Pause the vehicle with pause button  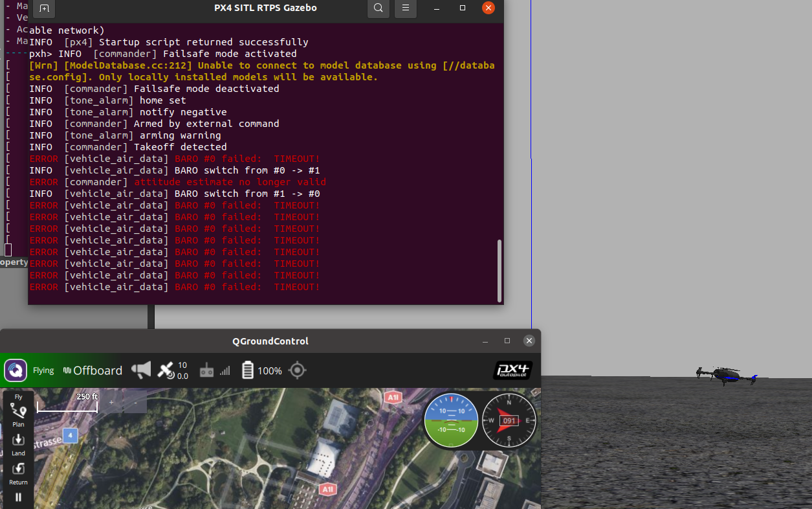coord(18,497)
